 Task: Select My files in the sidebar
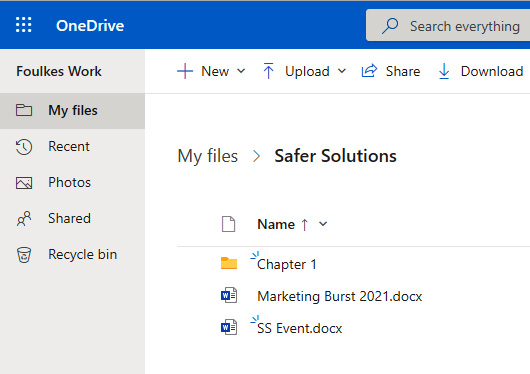(72, 111)
